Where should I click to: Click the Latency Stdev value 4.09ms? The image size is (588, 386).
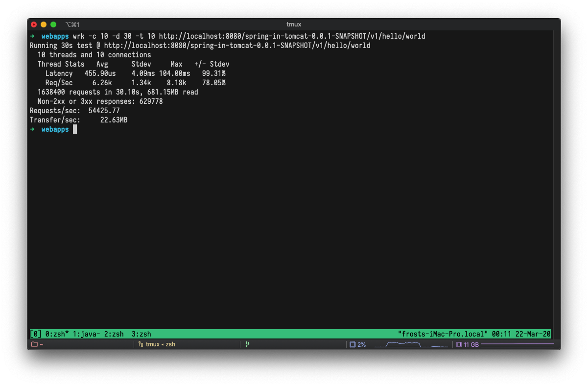click(143, 73)
